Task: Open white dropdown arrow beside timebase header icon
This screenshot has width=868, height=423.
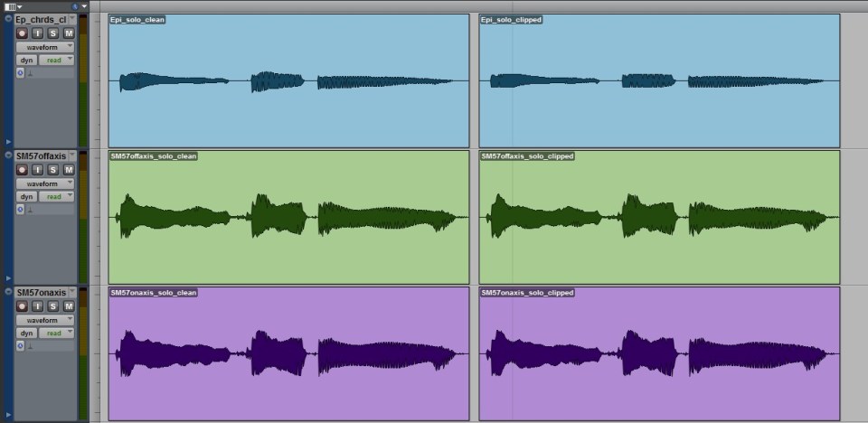Action: (x=84, y=6)
